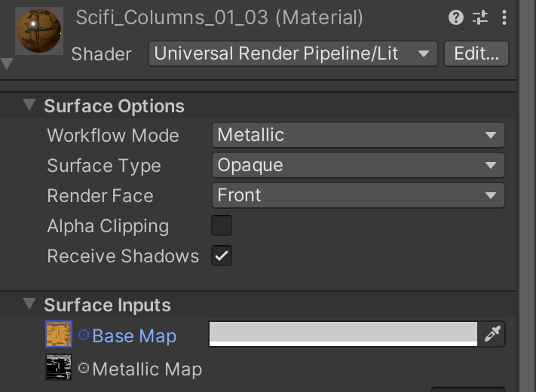The height and width of the screenshot is (392, 536).
Task: Select the Base Map texture thumbnail
Action: coord(59,335)
